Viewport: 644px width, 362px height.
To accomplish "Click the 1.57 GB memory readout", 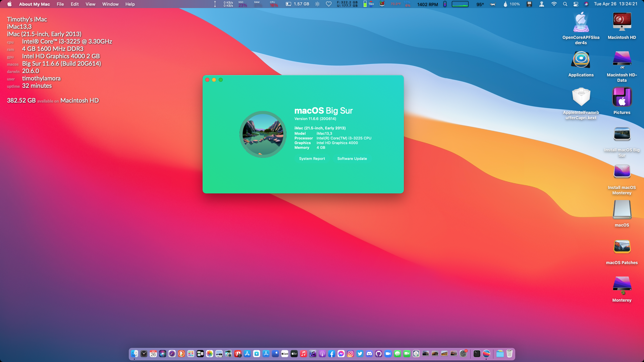I will (298, 4).
